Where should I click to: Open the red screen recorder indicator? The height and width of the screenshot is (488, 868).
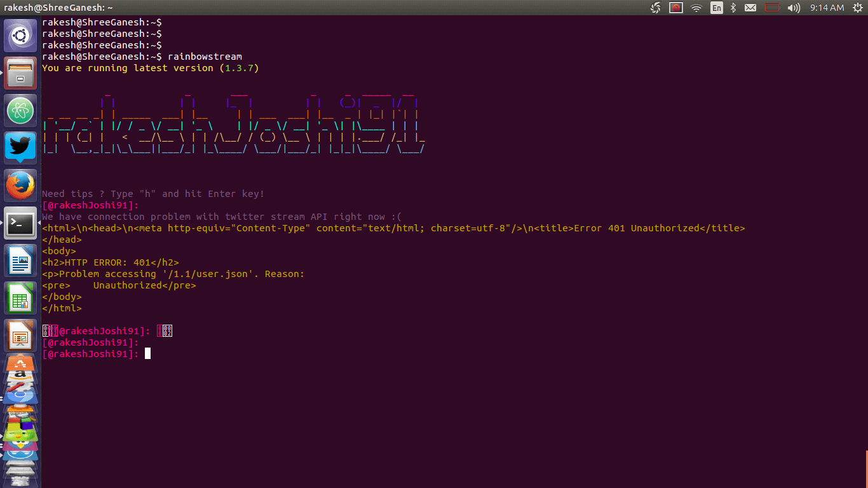676,8
